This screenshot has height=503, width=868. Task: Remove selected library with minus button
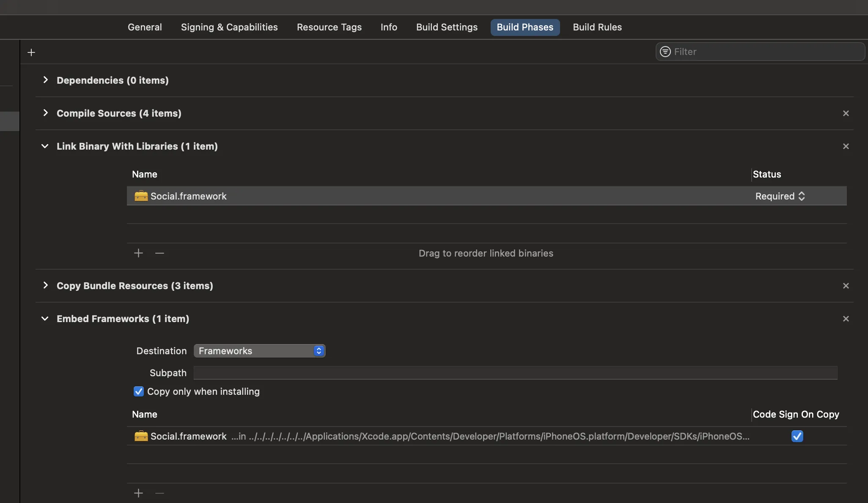click(159, 253)
